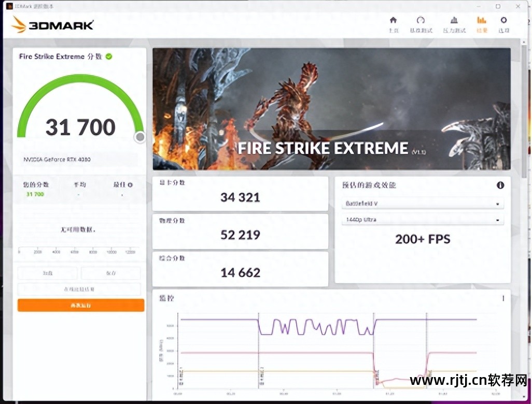Click the Save result button

111,273
